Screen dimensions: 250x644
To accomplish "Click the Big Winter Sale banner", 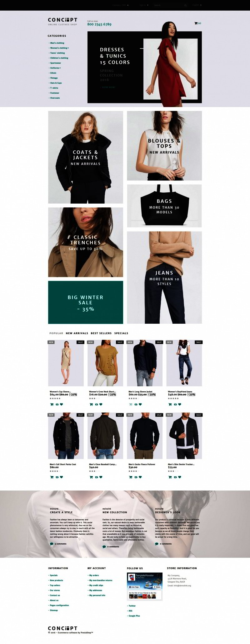I will (86, 302).
